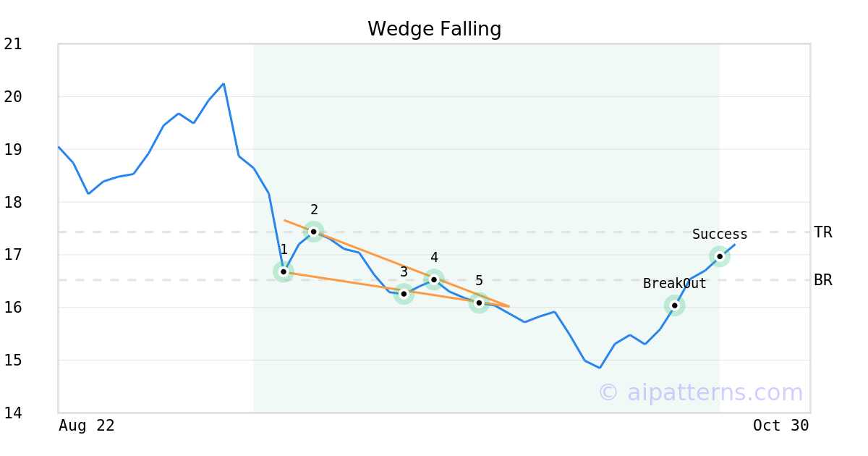This screenshot has width=868, height=456.
Task: Click pattern point marker 1
Action: tap(284, 271)
